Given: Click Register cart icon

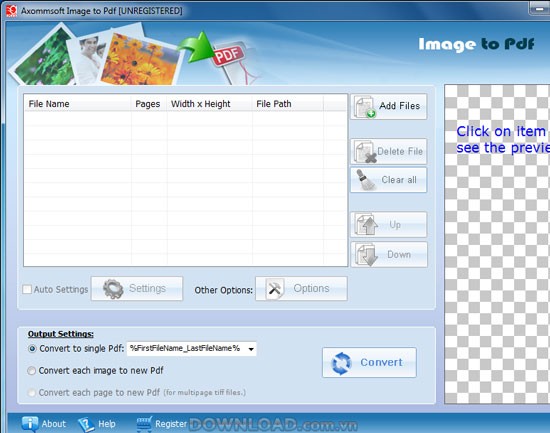Looking at the screenshot, I should coord(144,424).
